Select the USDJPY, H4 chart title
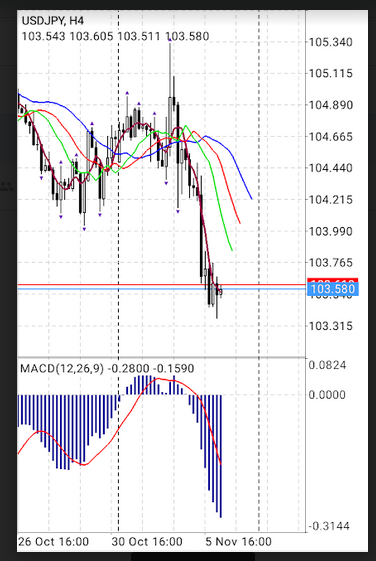376x561 pixels. pos(53,21)
